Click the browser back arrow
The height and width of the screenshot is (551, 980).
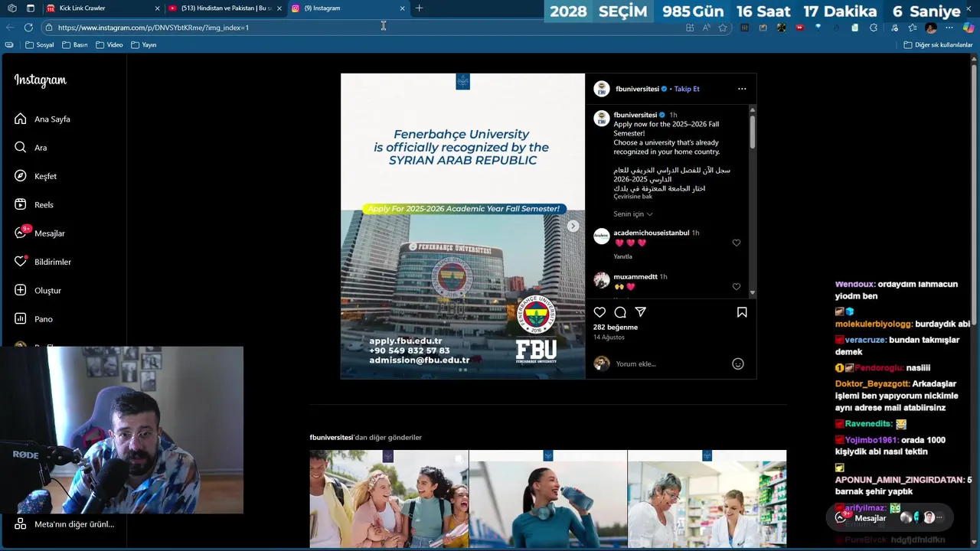click(10, 28)
